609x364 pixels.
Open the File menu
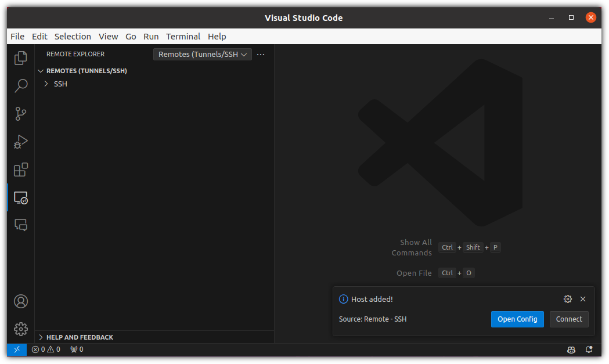[x=17, y=37]
